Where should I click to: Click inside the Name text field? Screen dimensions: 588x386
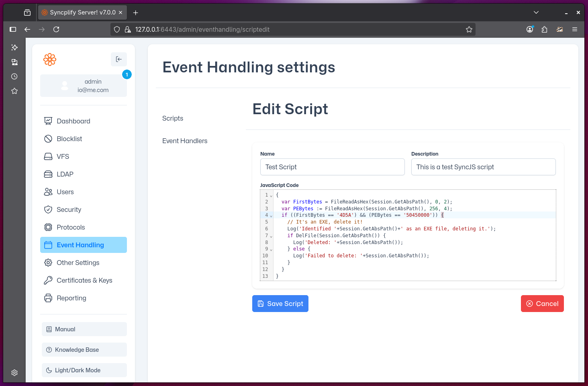point(332,167)
